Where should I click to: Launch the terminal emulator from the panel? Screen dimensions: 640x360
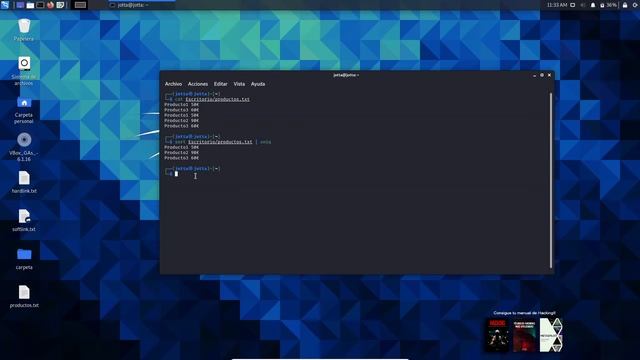[40, 5]
